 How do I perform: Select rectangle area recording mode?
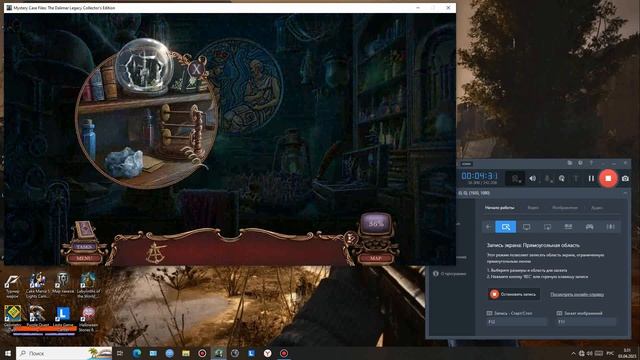click(506, 227)
